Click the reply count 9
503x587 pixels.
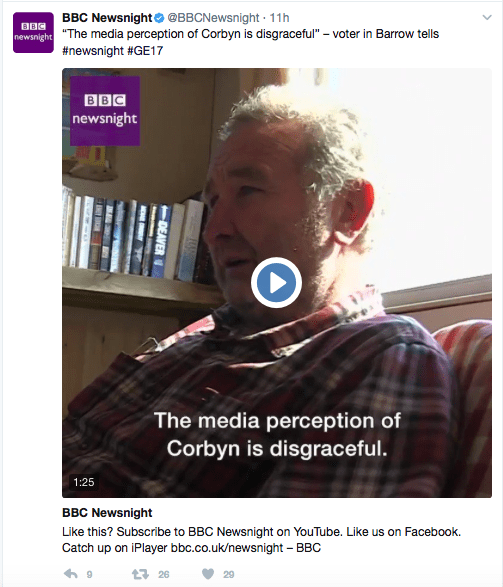[89, 574]
